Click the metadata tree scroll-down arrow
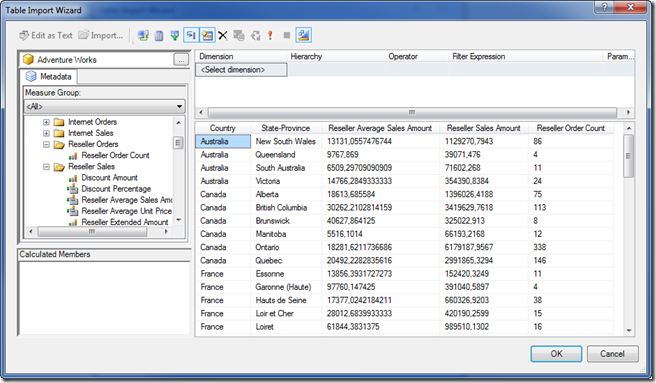The image size is (656, 383). point(179,220)
